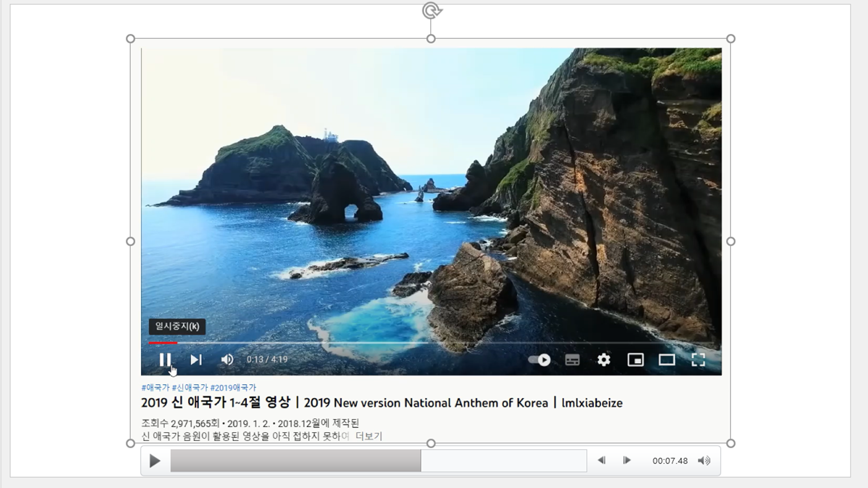The width and height of the screenshot is (868, 488).
Task: Click the top-middle resize handle
Action: (x=431, y=39)
